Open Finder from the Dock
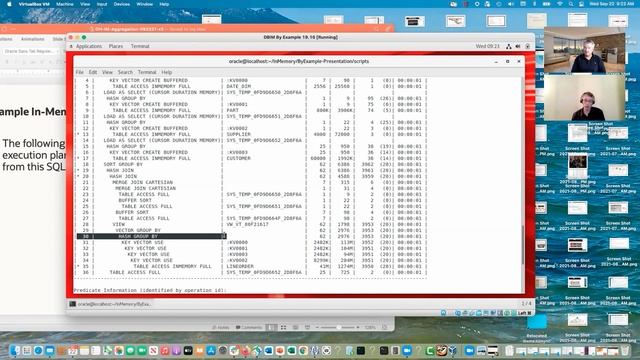Image resolution: width=640 pixels, height=360 pixels. (15, 350)
